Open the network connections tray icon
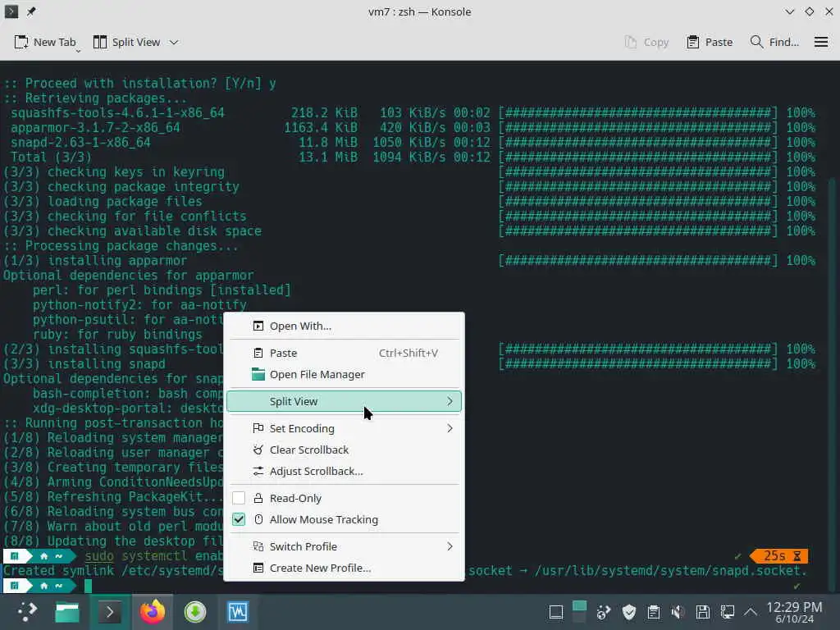840x630 pixels. point(728,612)
